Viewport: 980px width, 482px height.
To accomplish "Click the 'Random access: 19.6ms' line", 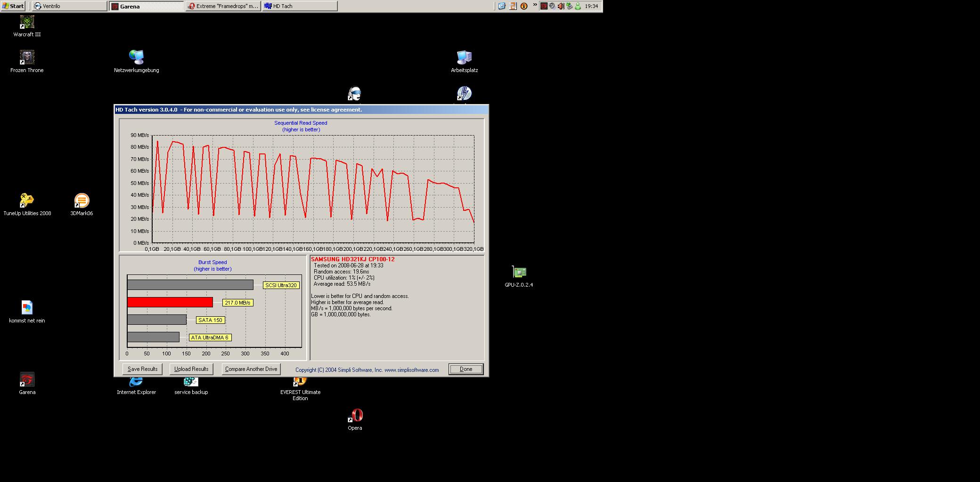I will click(342, 272).
